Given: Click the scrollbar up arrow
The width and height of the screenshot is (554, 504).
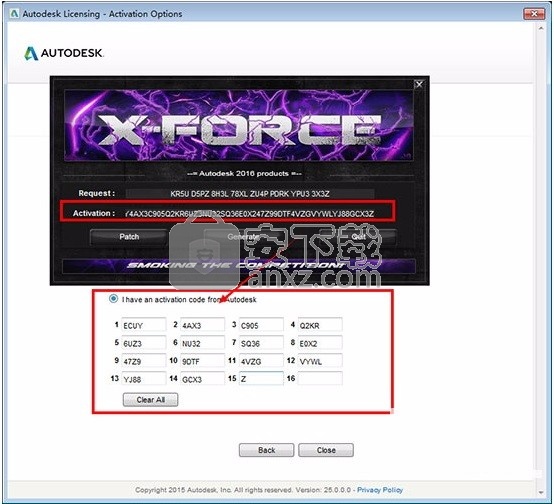Looking at the screenshot, I should click(x=541, y=28).
